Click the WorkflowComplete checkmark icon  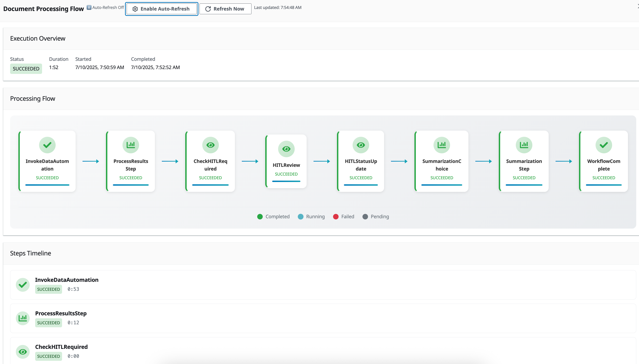(603, 145)
